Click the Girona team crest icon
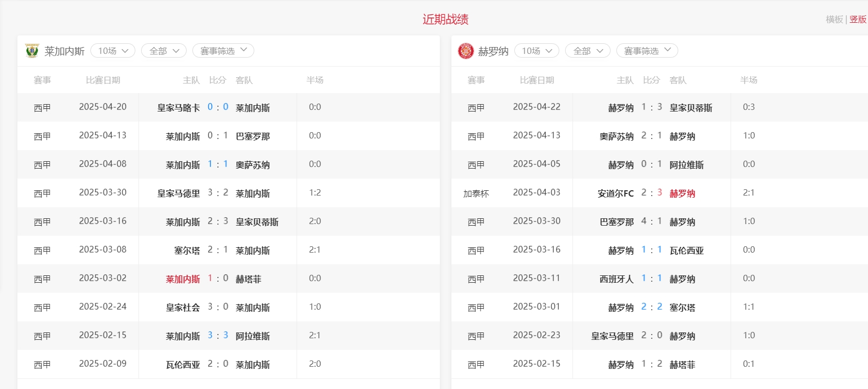Screen dimensions: 868x389 (466, 51)
